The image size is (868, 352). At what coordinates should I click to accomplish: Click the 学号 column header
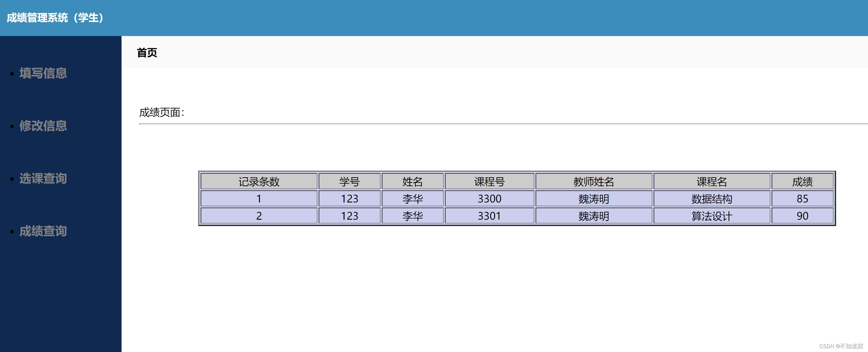(349, 181)
